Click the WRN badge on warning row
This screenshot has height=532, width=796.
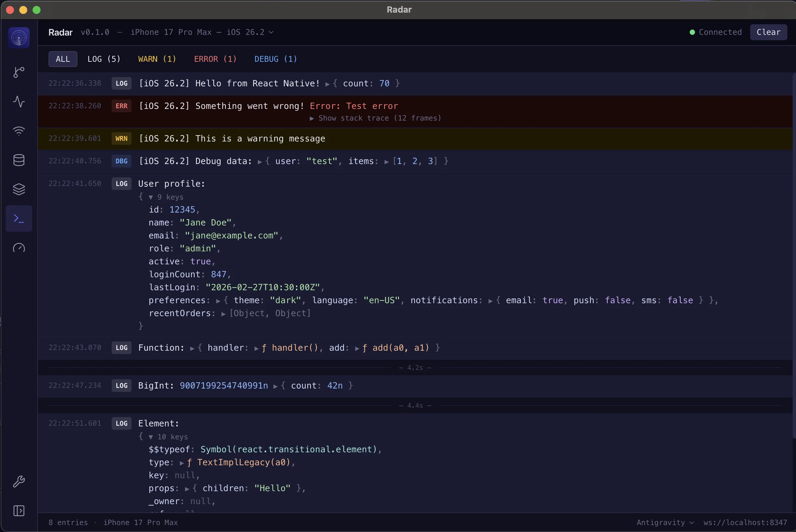click(x=122, y=138)
